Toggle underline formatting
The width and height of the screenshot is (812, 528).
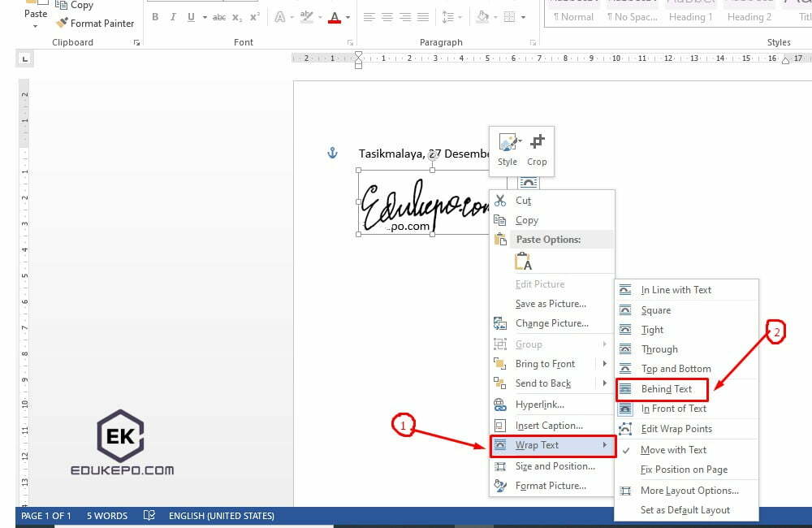coord(190,16)
